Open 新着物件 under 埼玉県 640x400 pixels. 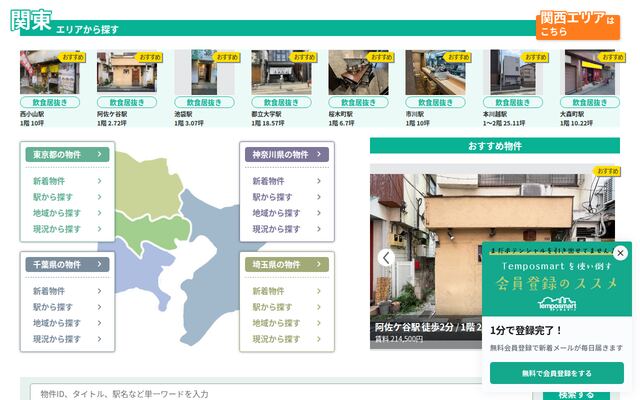[x=287, y=291]
